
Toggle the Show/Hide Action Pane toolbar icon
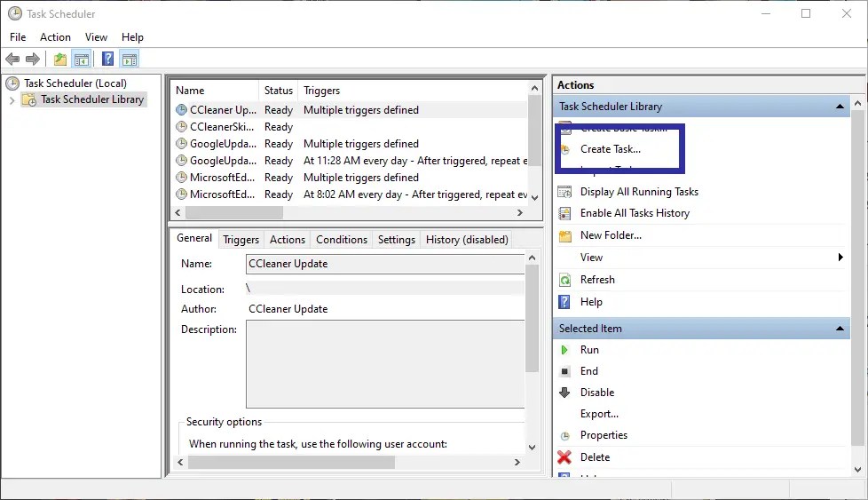coord(130,60)
